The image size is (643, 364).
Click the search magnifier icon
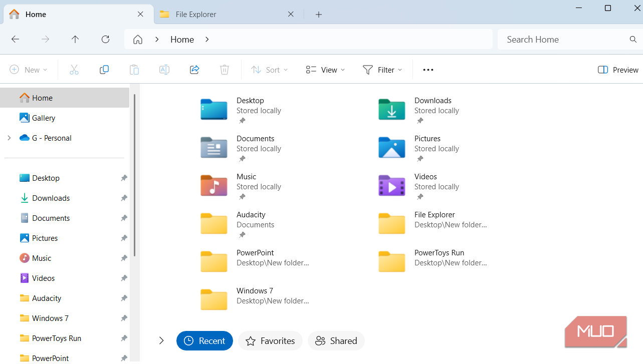tap(633, 40)
